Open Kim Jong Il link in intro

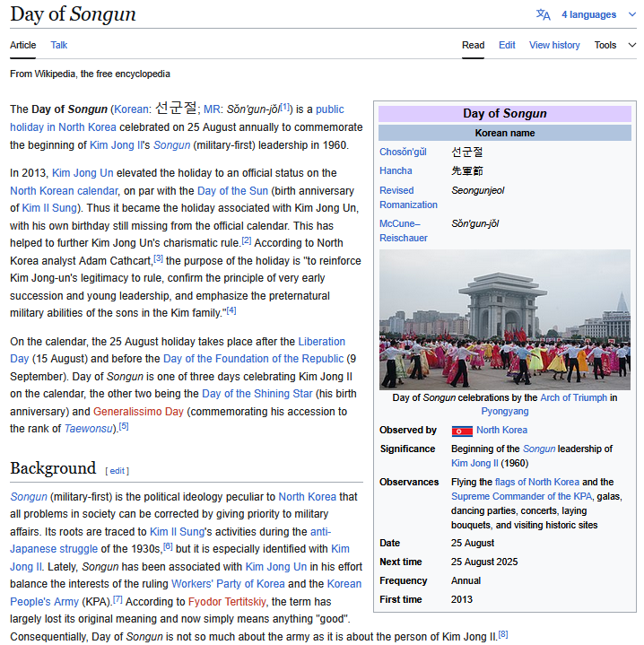116,145
